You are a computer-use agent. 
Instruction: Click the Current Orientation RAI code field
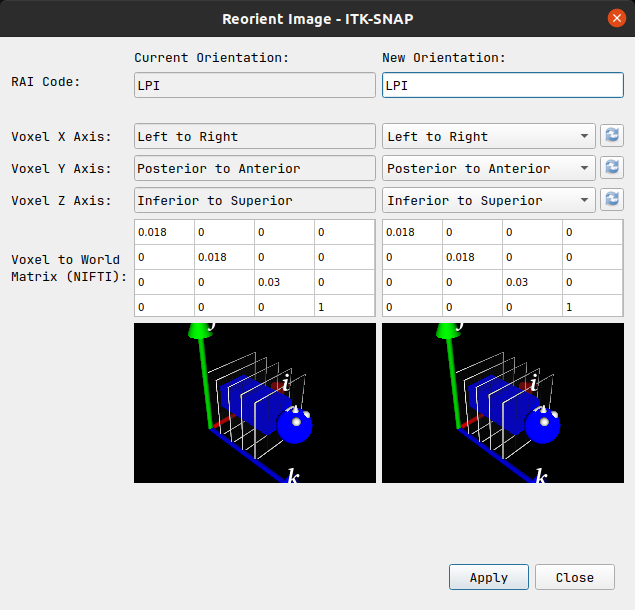click(255, 85)
